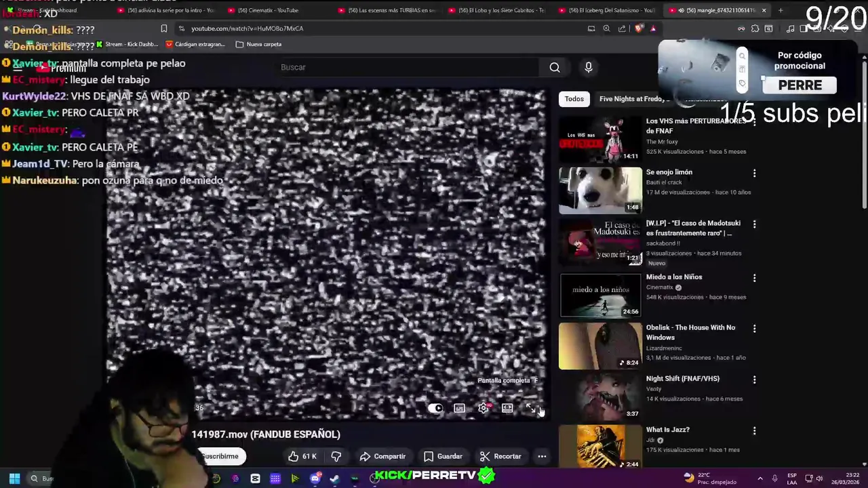868x488 pixels.
Task: Dislike the video thumbs-down icon
Action: (x=336, y=456)
